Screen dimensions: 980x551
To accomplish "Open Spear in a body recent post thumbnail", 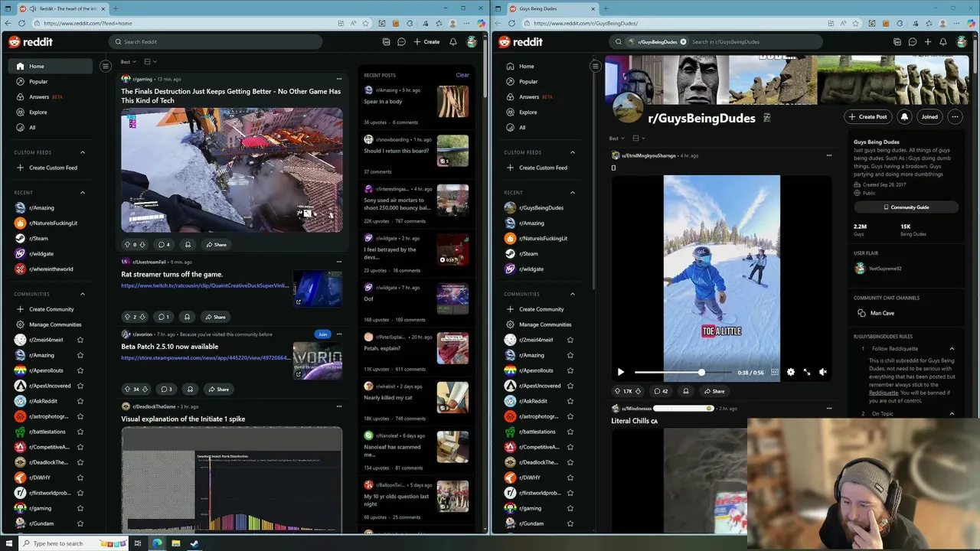I will [452, 102].
